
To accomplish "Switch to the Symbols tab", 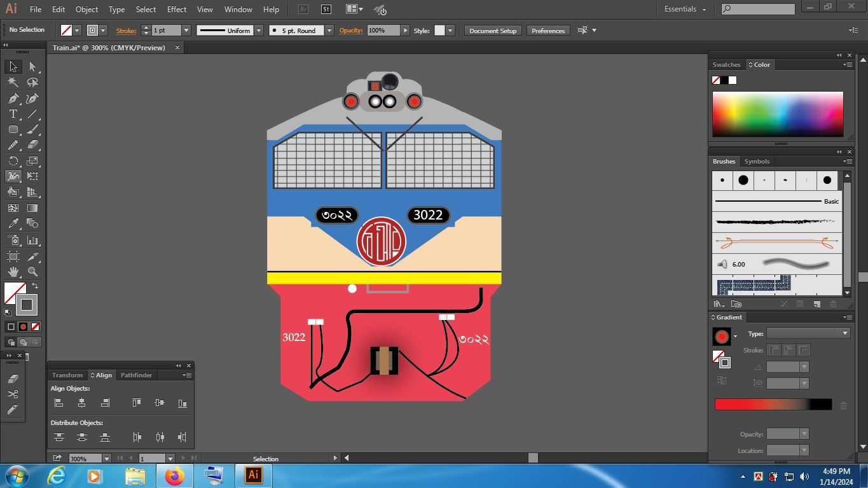I will tap(757, 162).
